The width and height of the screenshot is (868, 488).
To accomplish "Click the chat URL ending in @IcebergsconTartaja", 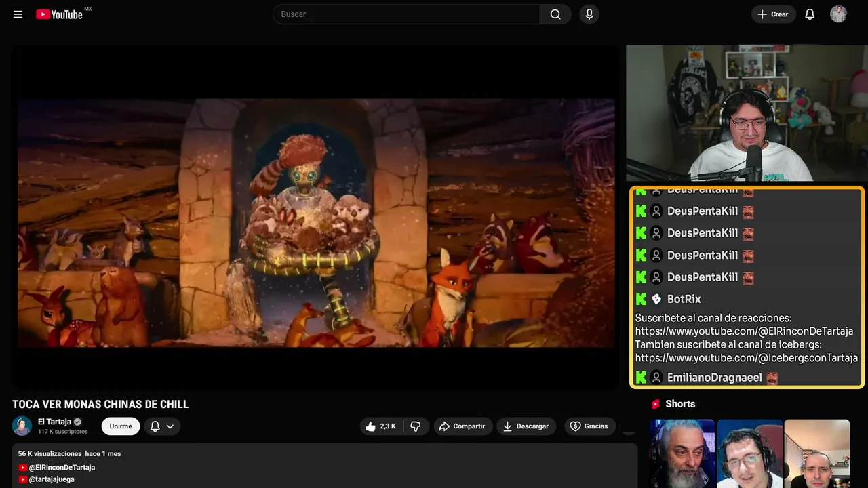I will point(747,357).
